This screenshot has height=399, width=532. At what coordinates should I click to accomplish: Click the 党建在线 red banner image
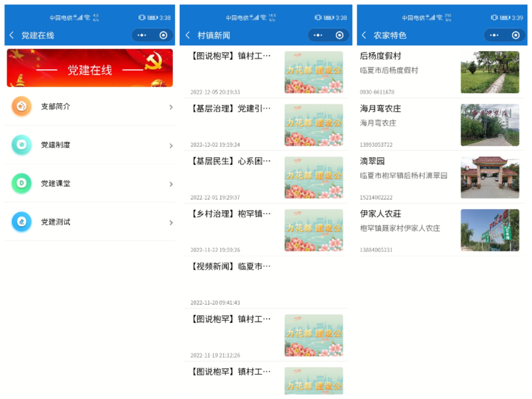tap(89, 68)
